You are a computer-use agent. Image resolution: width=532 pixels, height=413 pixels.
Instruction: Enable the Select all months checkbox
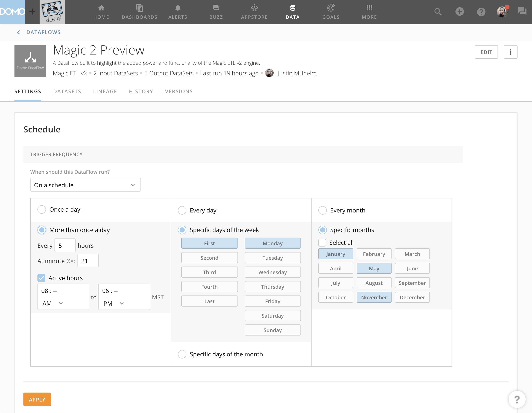pyautogui.click(x=322, y=243)
